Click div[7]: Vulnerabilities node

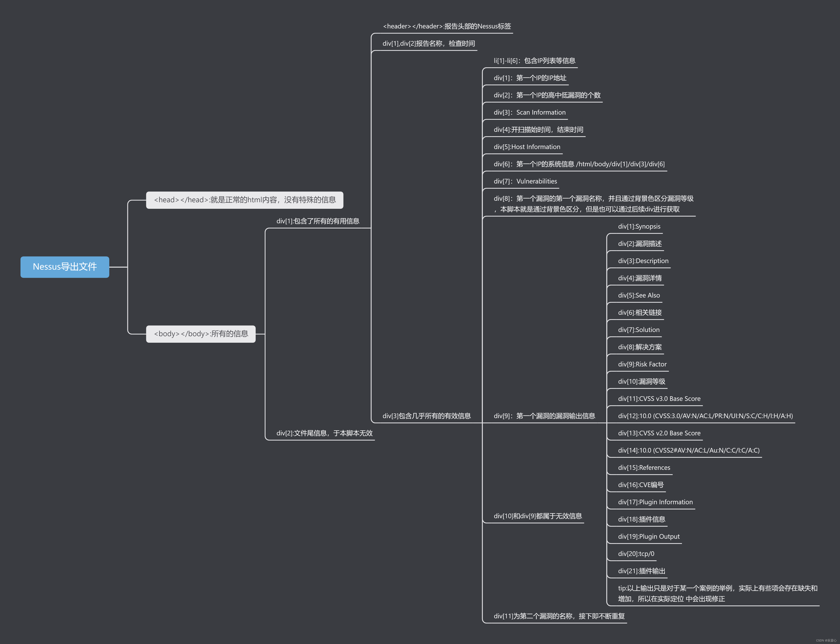[525, 182]
